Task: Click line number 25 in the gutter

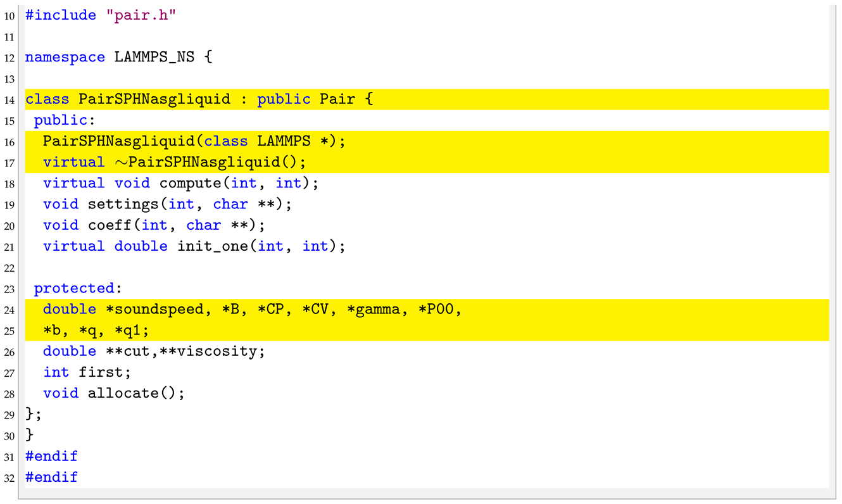Action: [x=9, y=330]
